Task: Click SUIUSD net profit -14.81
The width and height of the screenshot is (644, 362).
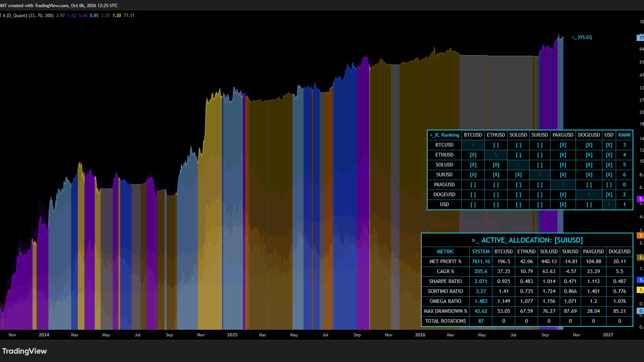Action: [x=570, y=261]
